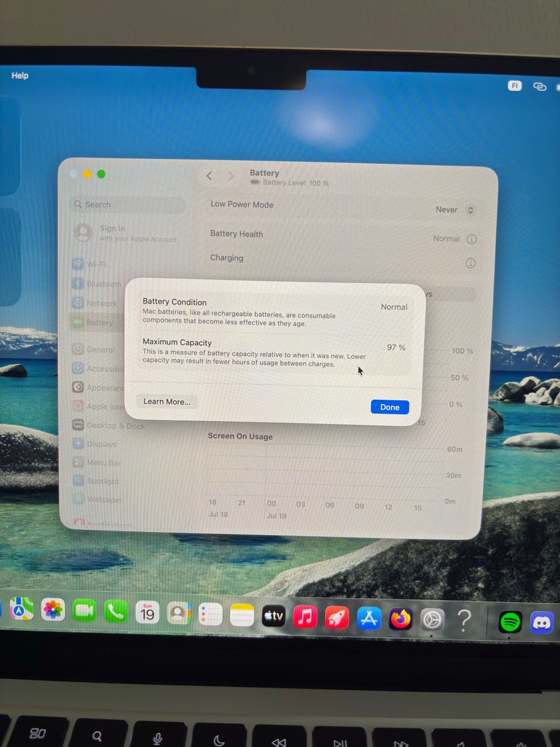Open the Photos app in Dock
Screen dimensions: 560x747
[x=52, y=610]
